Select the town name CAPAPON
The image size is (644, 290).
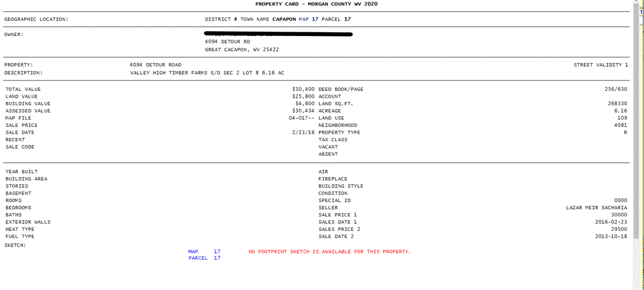284,19
